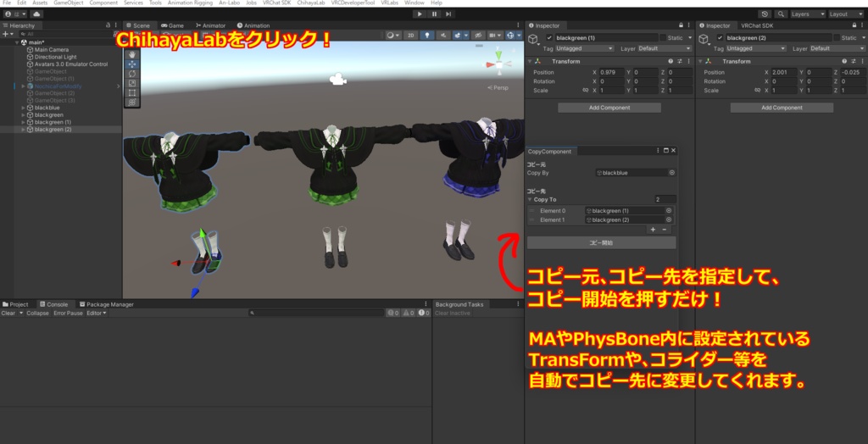The image size is (868, 444).
Task: Toggle active checkbox for blackgreen (1)
Action: tap(549, 37)
